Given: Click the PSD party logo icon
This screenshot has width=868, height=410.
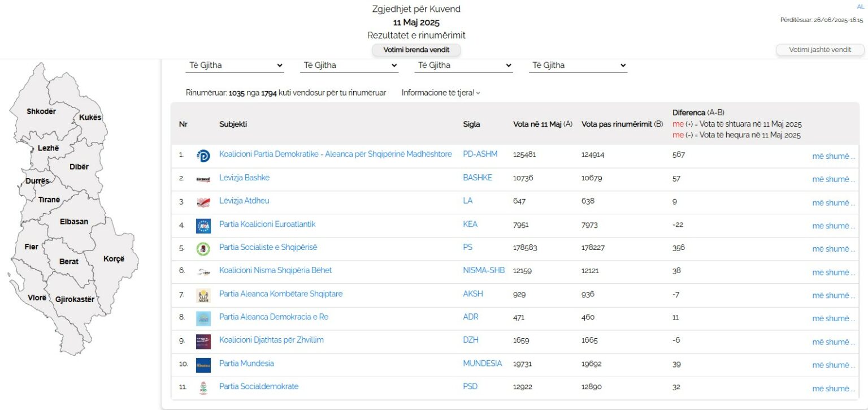Looking at the screenshot, I should (x=203, y=388).
